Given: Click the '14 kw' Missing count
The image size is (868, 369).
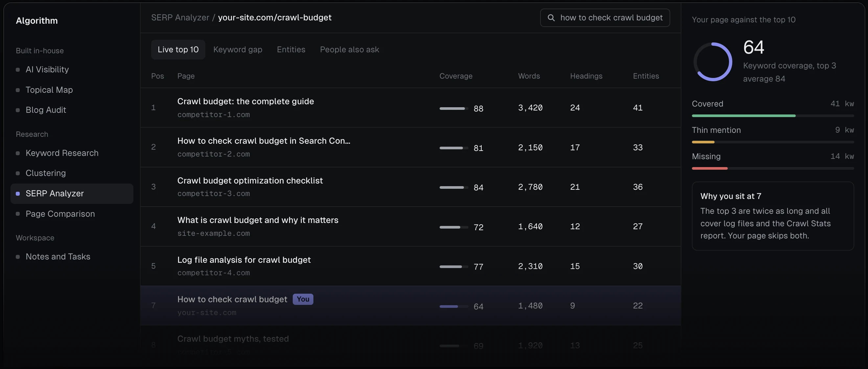Looking at the screenshot, I should point(842,157).
